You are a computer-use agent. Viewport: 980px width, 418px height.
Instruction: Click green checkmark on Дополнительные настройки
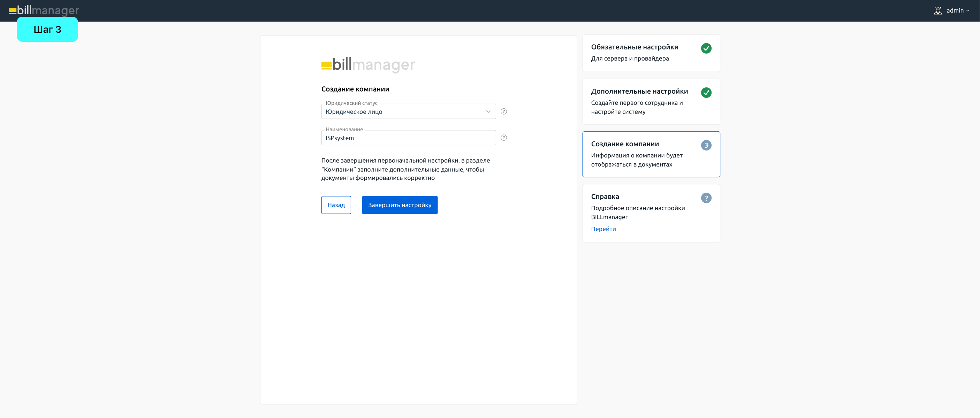tap(706, 93)
